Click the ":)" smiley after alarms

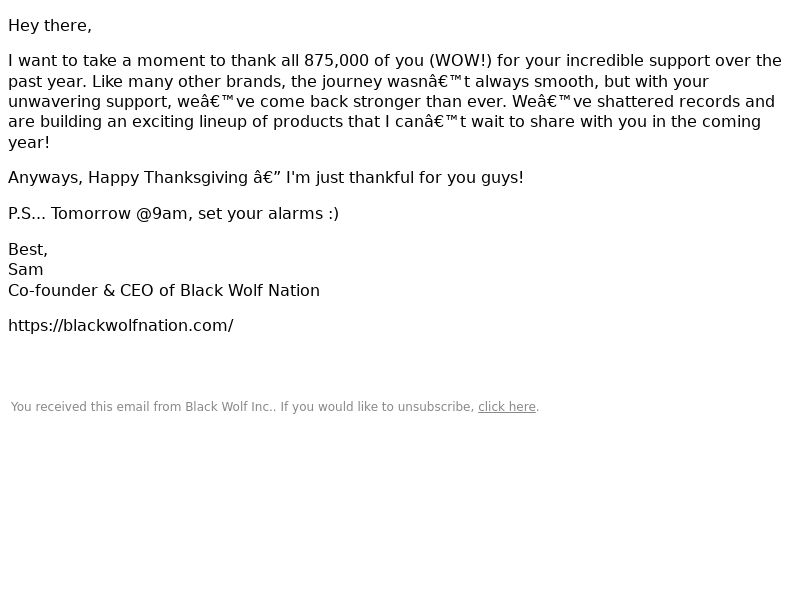point(333,213)
